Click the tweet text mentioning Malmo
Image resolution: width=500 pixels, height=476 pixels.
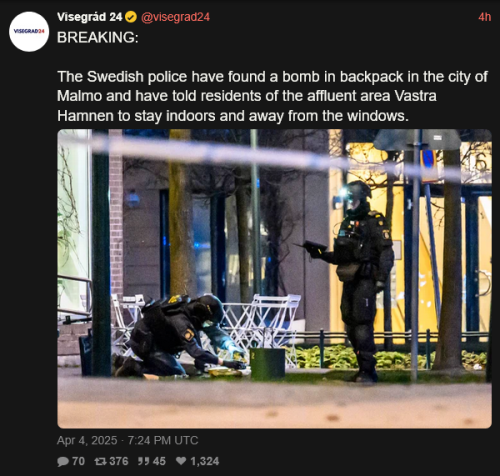272,96
